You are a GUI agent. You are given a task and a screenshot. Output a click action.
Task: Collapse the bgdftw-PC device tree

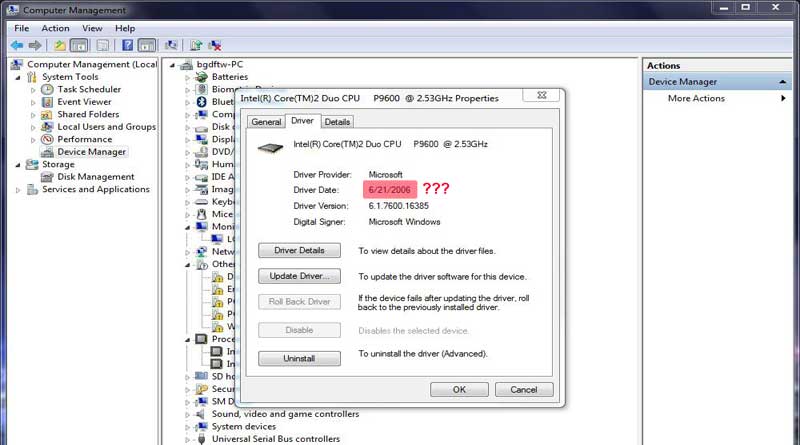(x=172, y=65)
